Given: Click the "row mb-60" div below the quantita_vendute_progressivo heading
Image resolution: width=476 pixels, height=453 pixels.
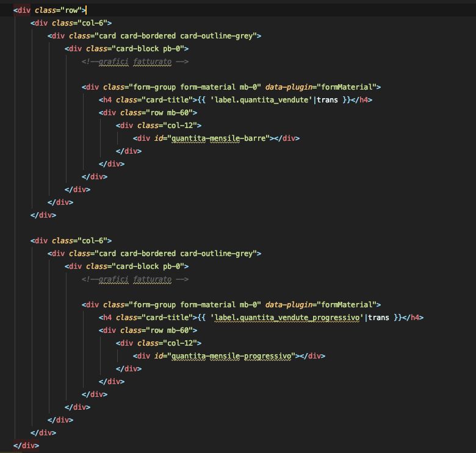Looking at the screenshot, I should click(x=148, y=330).
